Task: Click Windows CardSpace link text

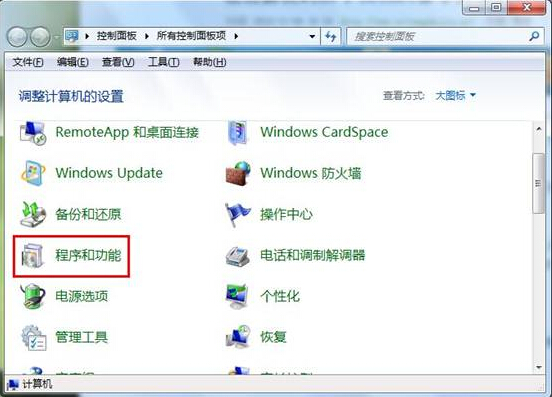Action: 324,132
